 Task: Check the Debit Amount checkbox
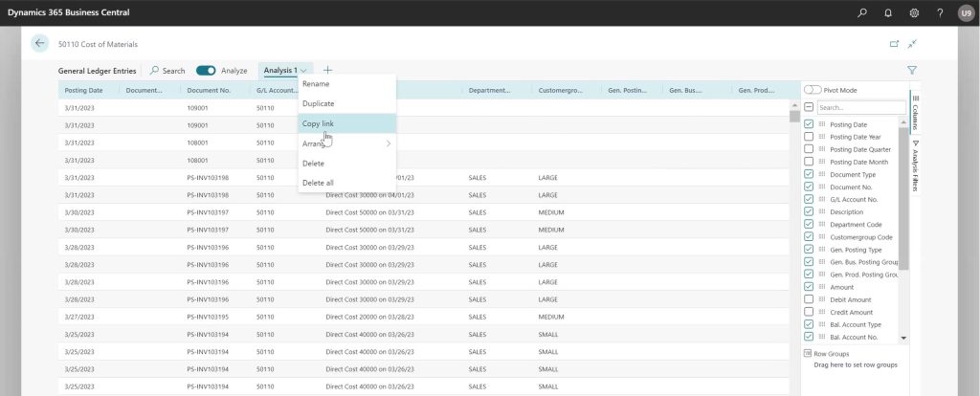[809, 299]
